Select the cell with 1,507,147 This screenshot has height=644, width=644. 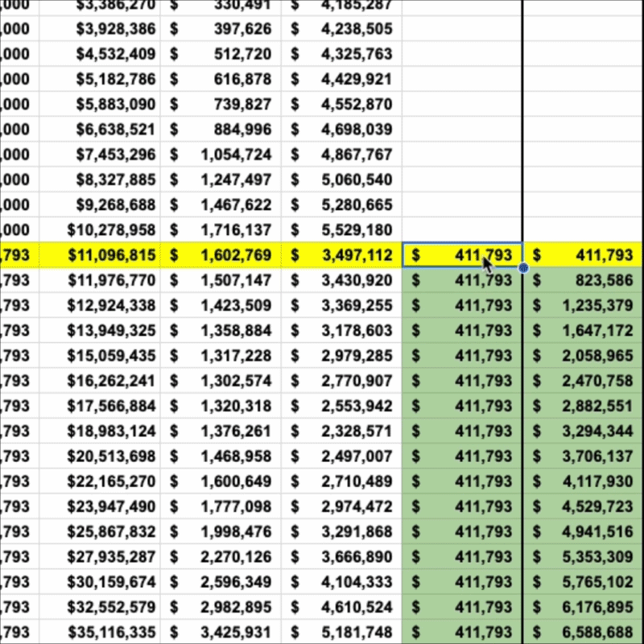[221, 280]
